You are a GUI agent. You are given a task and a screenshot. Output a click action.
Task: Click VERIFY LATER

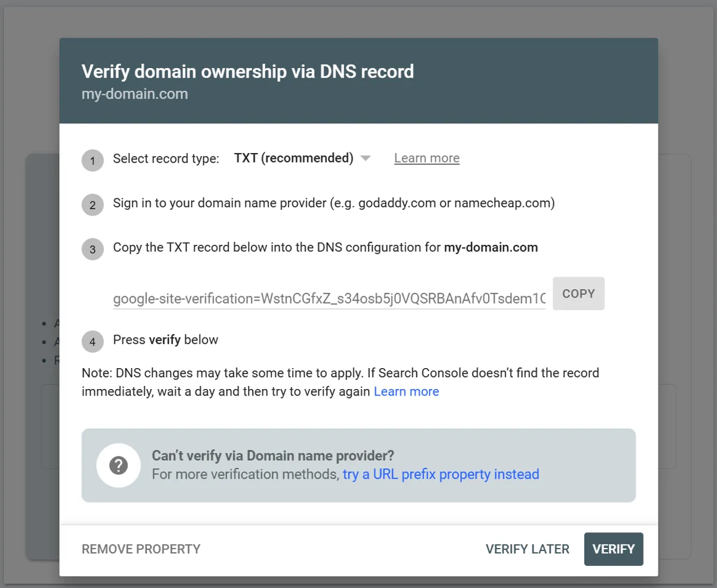(528, 549)
